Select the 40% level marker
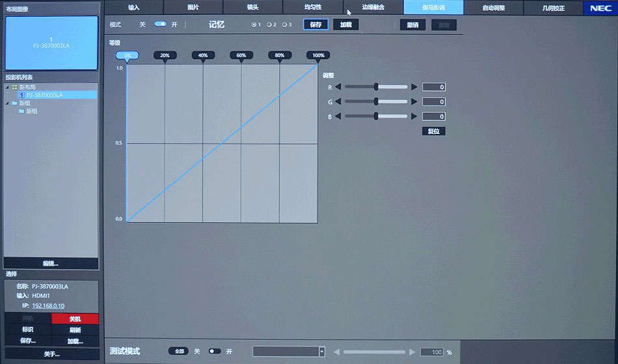 tap(203, 56)
